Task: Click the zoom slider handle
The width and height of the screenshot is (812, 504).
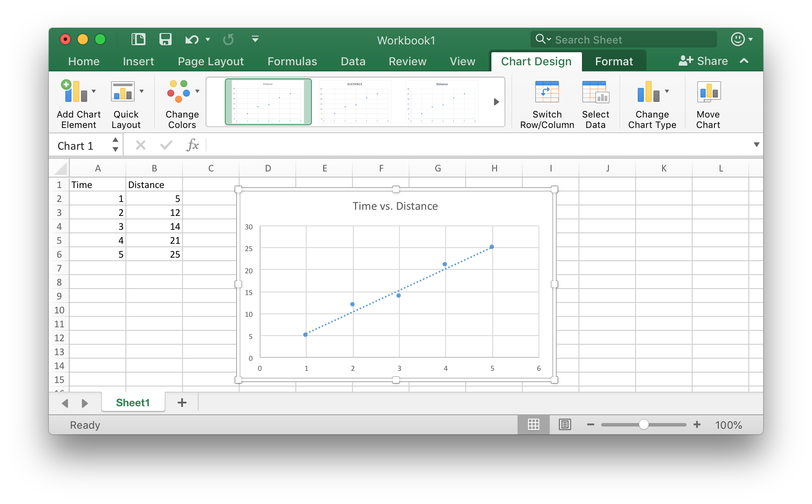Action: tap(644, 424)
